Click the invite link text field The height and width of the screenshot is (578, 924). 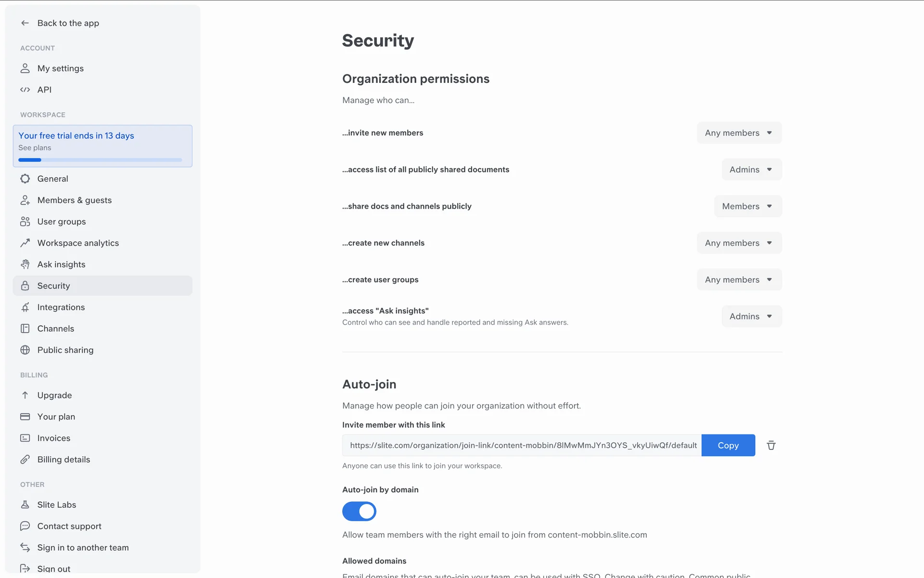coord(522,446)
